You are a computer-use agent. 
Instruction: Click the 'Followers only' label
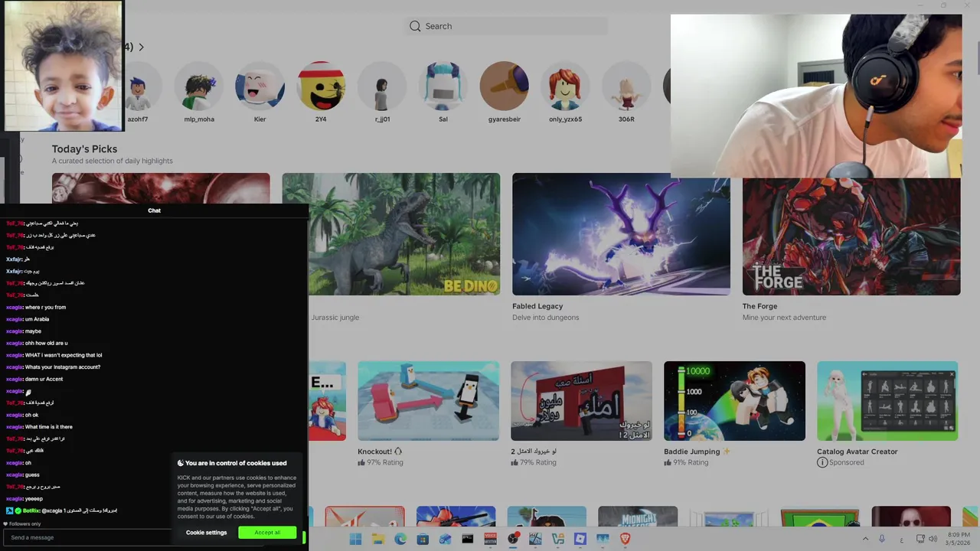tap(25, 524)
